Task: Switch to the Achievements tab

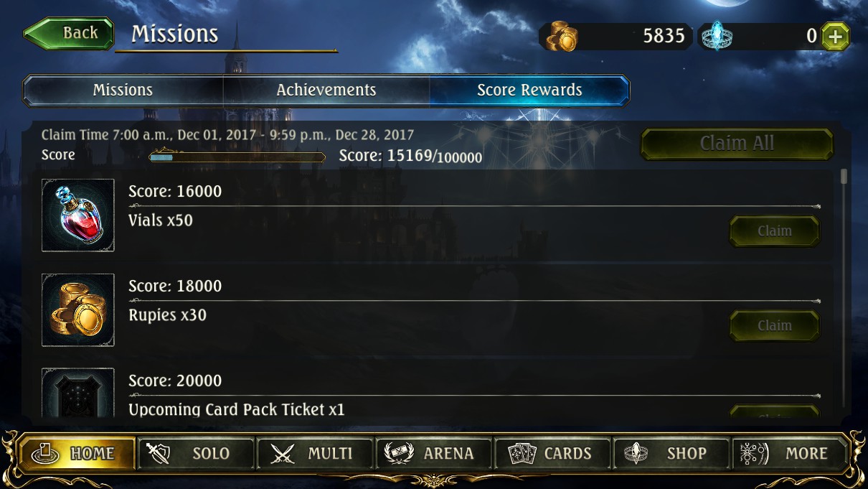Action: (x=326, y=90)
